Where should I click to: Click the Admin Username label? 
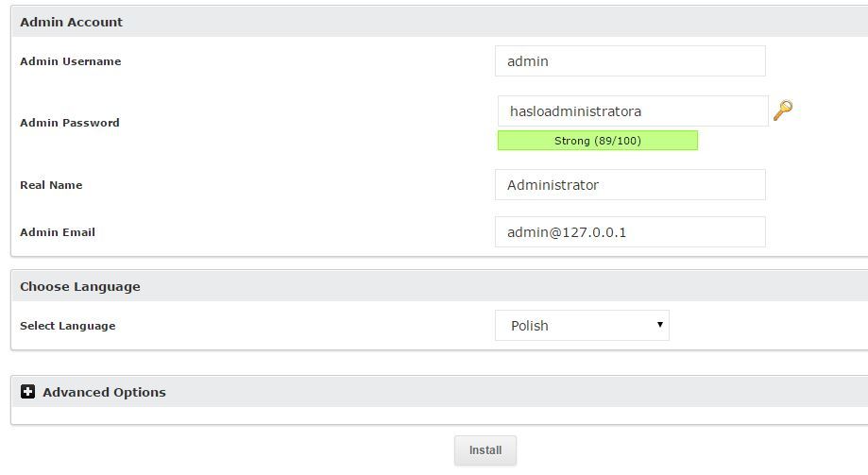pyautogui.click(x=70, y=61)
